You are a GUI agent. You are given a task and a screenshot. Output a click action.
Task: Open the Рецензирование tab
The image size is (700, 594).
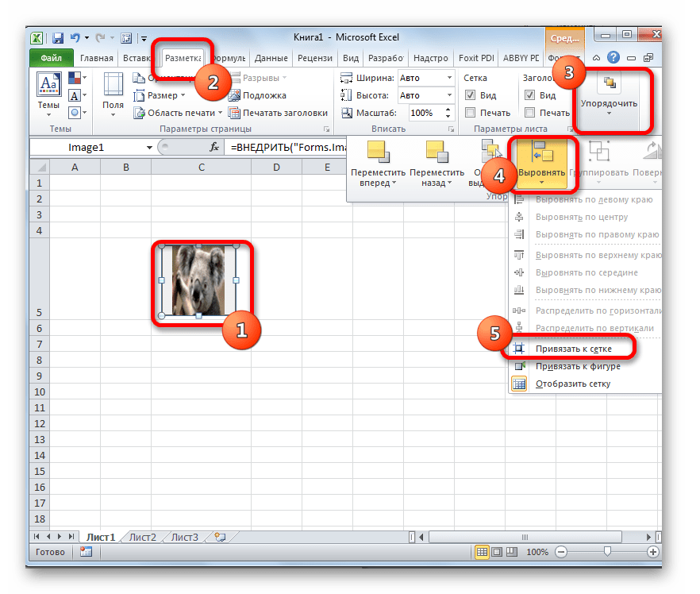[315, 58]
